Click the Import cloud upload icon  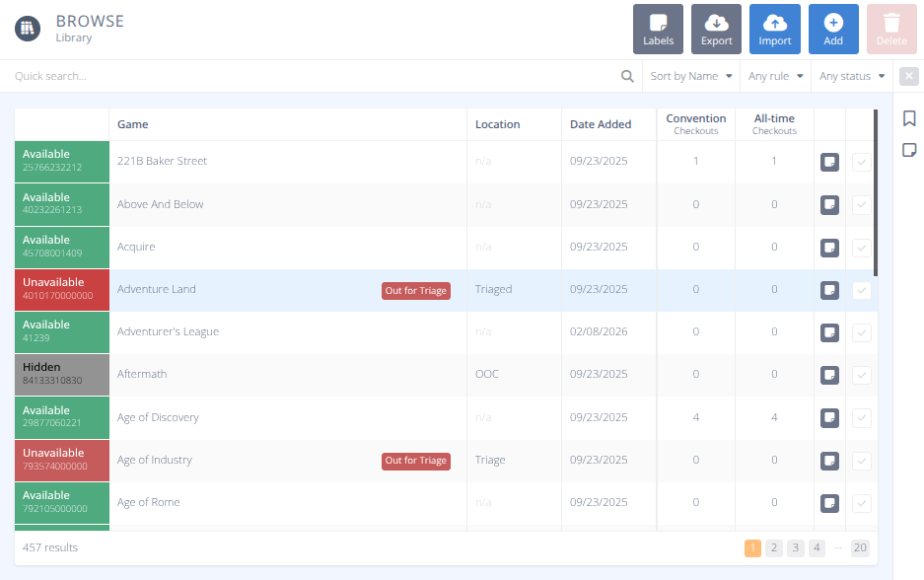(775, 23)
